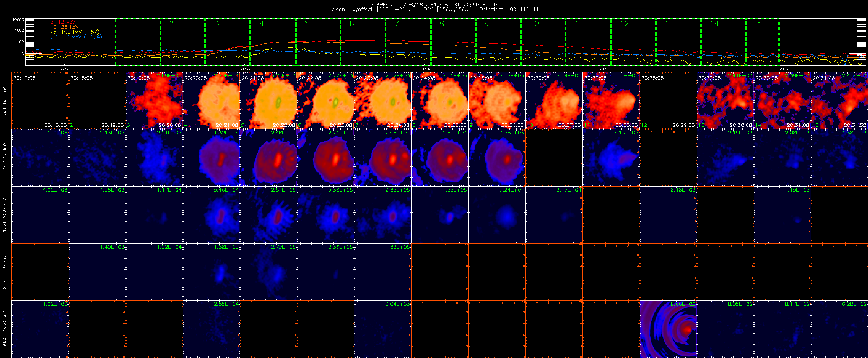Image resolution: width=868 pixels, height=358 pixels.
Task: Open the 50-100 keV image labeled 2.55E+04
Action: (x=211, y=329)
